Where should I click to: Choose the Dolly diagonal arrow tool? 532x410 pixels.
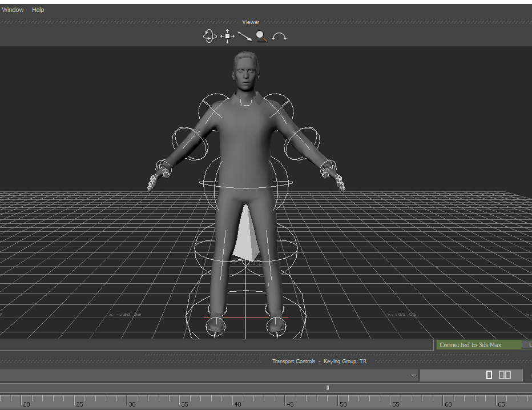pyautogui.click(x=245, y=37)
